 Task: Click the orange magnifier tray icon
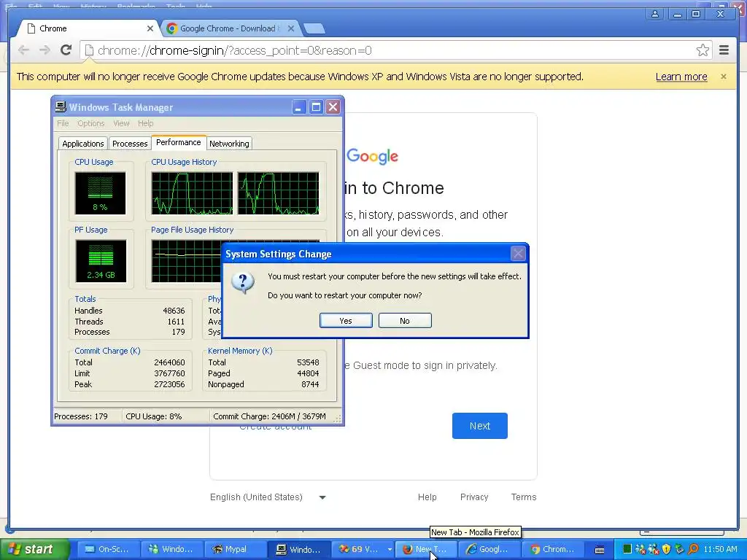[693, 549]
